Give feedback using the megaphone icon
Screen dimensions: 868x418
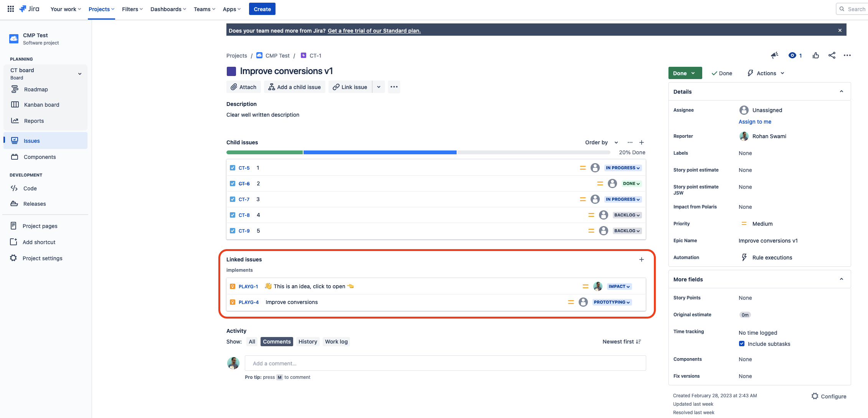tap(774, 55)
